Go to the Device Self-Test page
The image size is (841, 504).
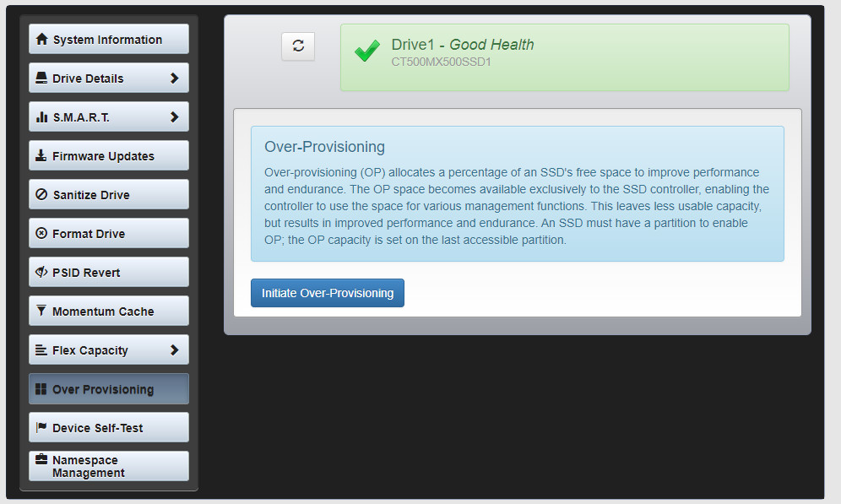tap(108, 428)
